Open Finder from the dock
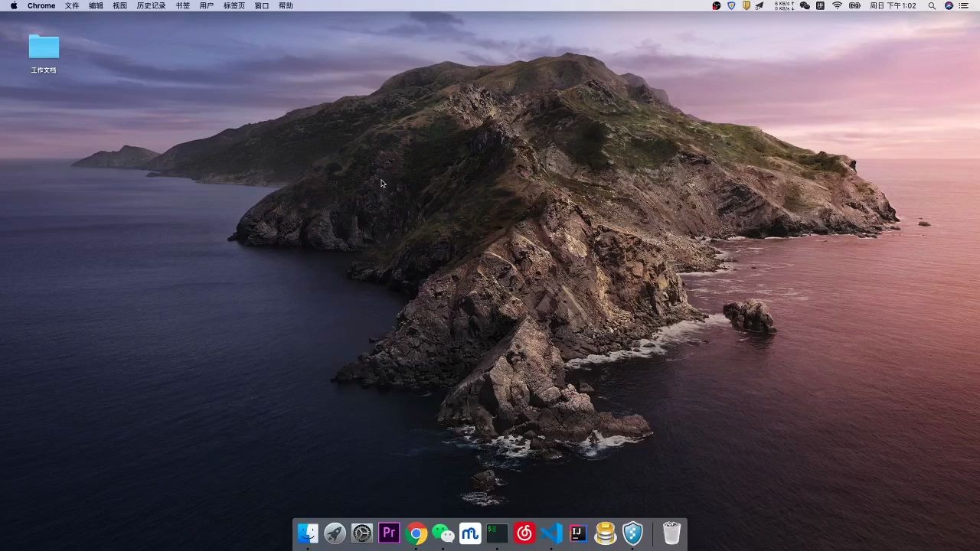 [308, 533]
